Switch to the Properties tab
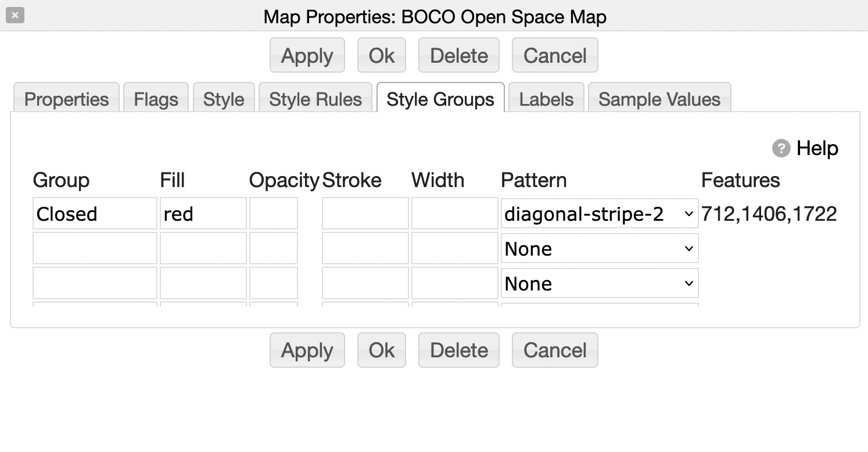The width and height of the screenshot is (868, 452). [x=66, y=99]
